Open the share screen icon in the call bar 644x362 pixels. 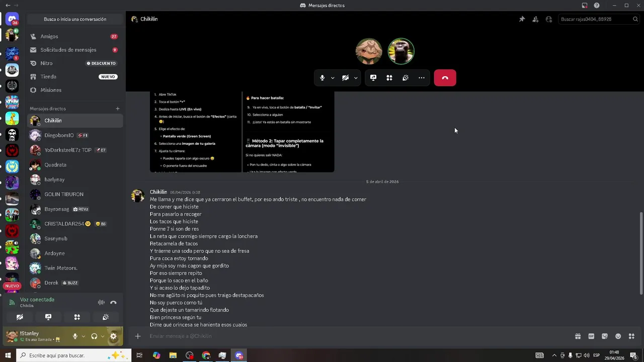point(373,78)
